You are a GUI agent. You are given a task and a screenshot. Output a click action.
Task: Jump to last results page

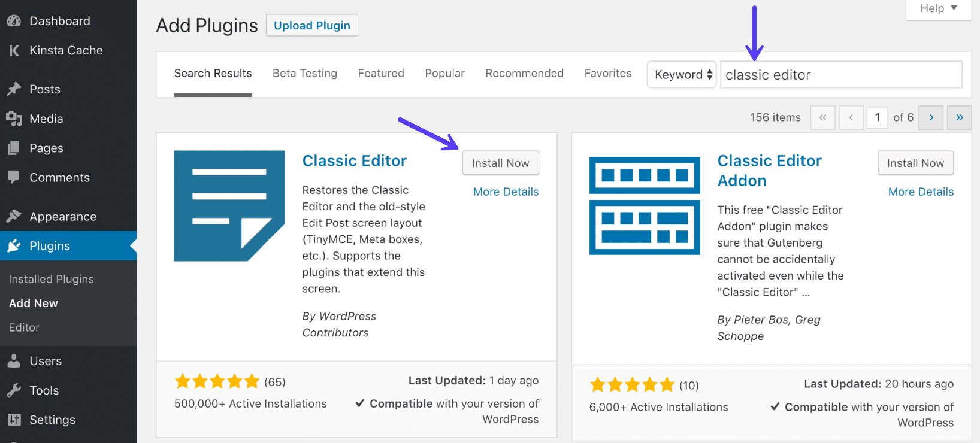959,117
